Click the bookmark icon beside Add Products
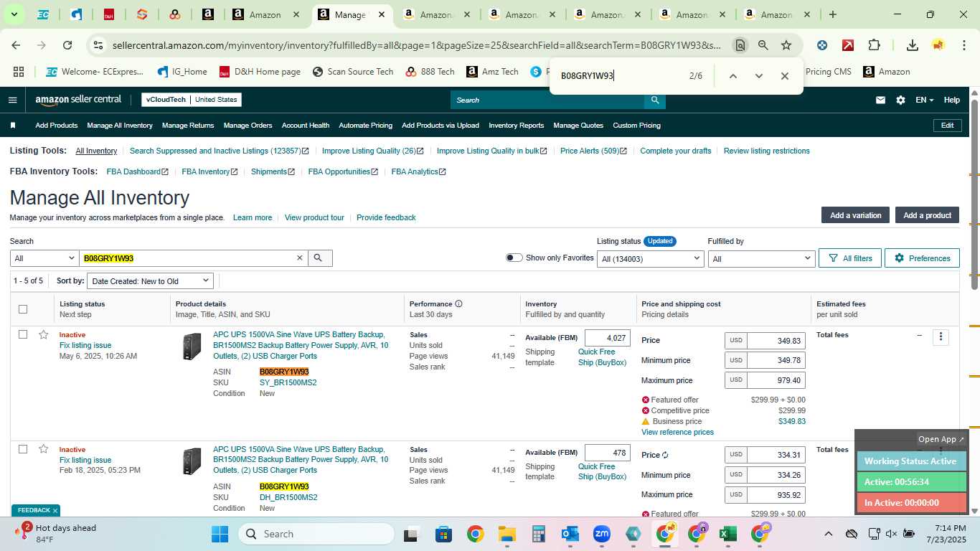 tap(13, 126)
